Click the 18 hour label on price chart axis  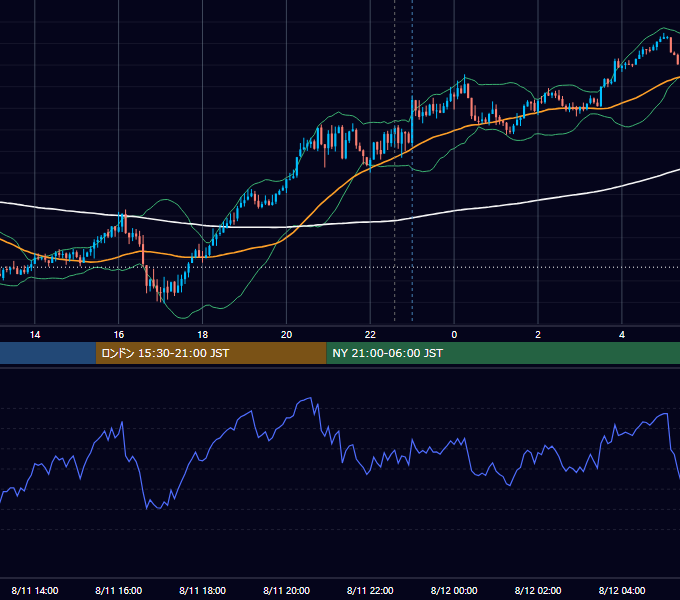click(203, 335)
